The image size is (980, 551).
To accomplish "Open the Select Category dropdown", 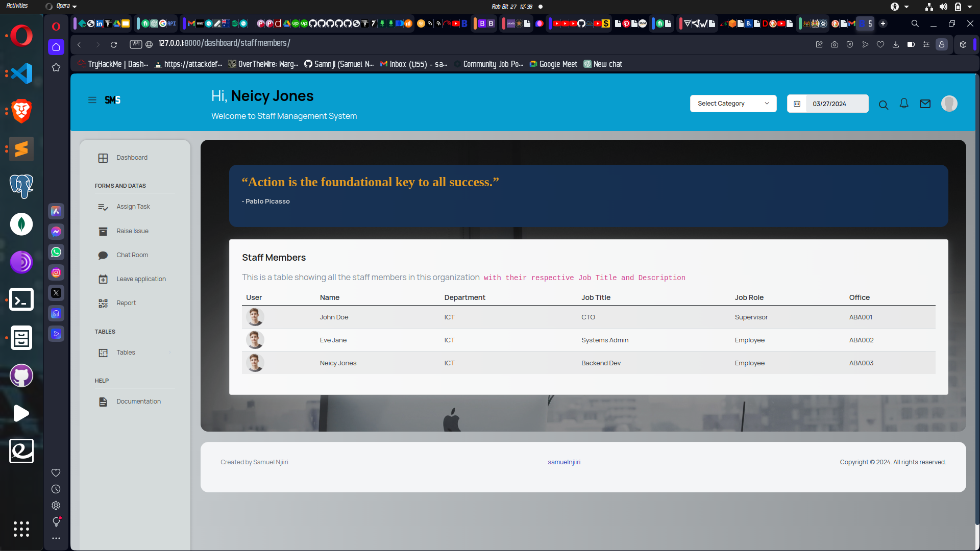I will tap(733, 104).
